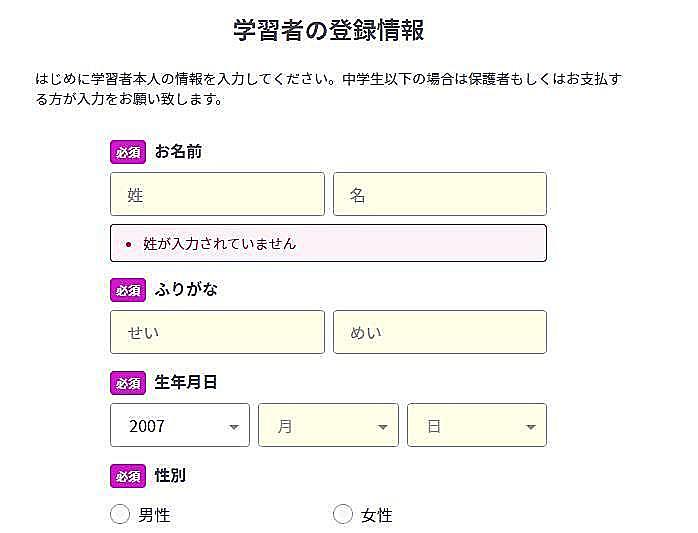This screenshot has height=533, width=698.
Task: Click the 男性 label text
Action: tap(154, 515)
